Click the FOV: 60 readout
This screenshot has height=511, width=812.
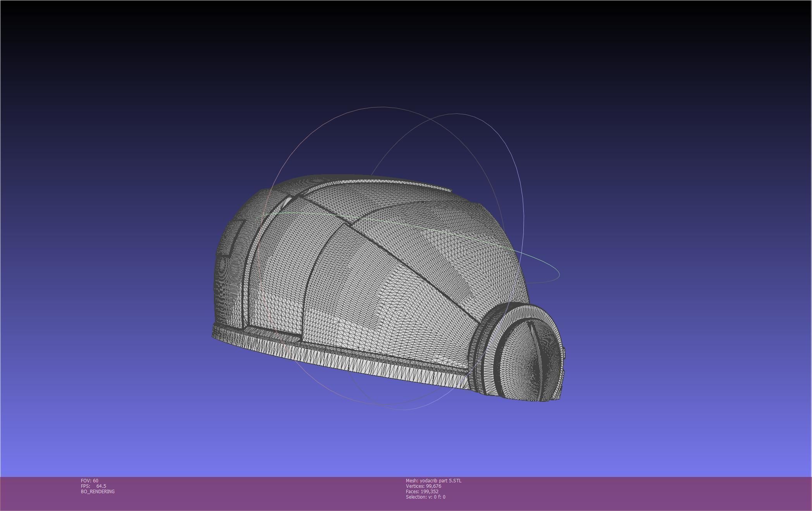point(89,480)
